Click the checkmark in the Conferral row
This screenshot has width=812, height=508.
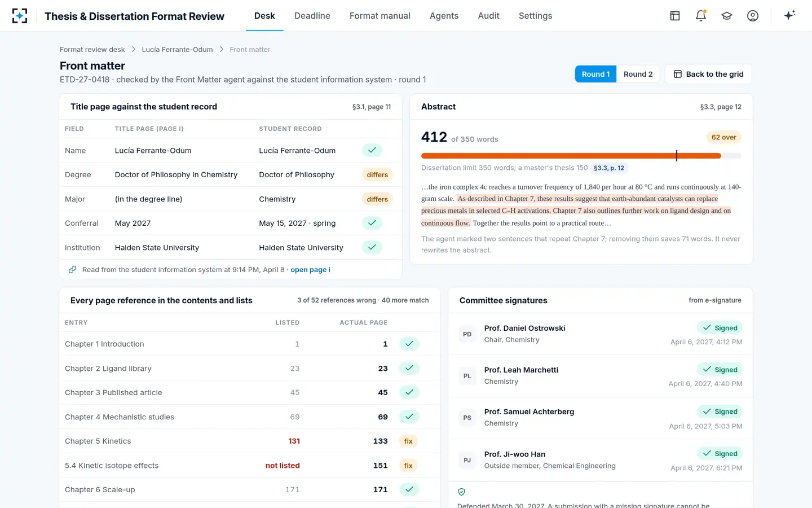(x=372, y=223)
